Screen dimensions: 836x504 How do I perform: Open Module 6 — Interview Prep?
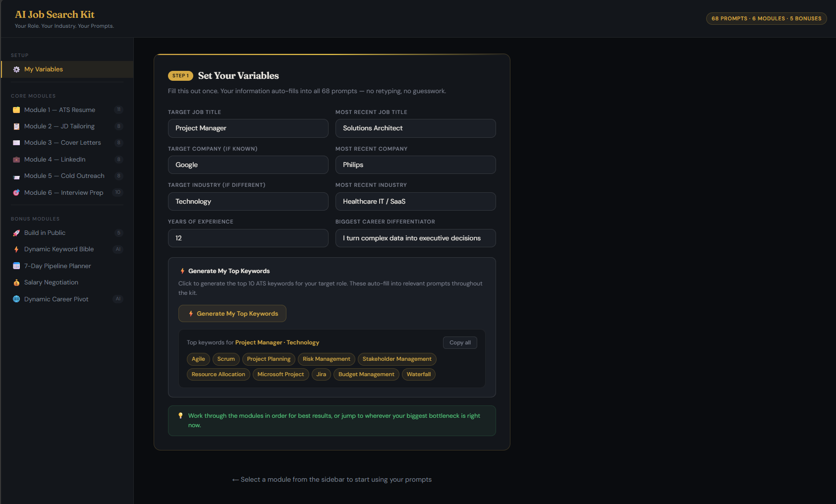point(67,193)
